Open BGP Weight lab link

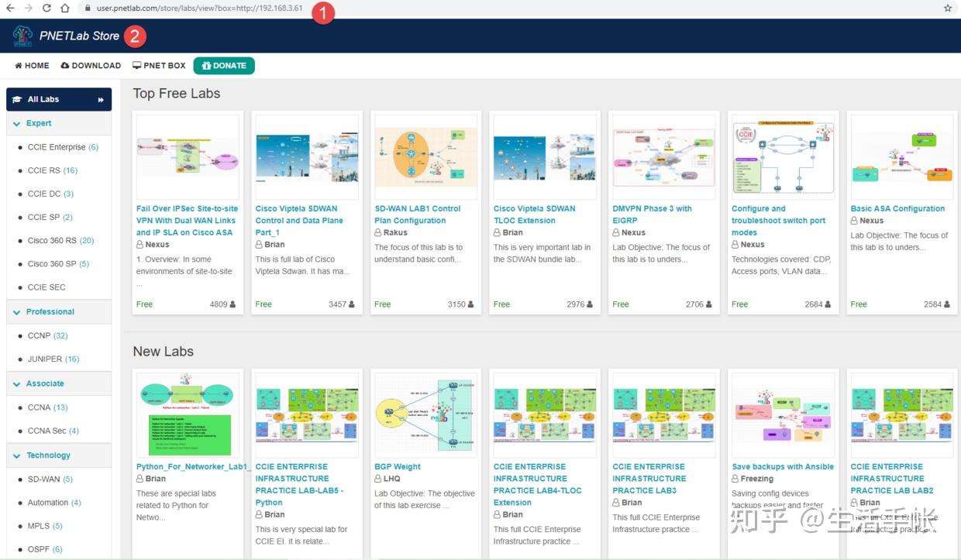pyautogui.click(x=398, y=467)
